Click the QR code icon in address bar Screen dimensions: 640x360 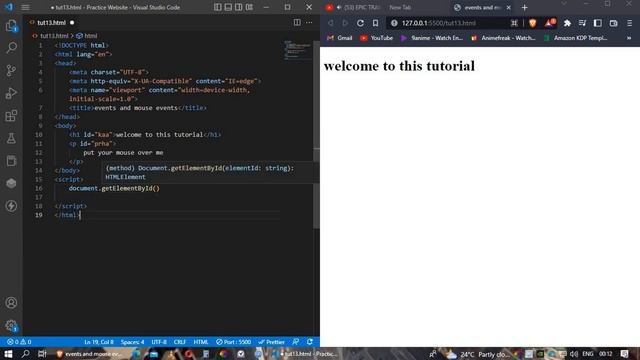[514, 23]
